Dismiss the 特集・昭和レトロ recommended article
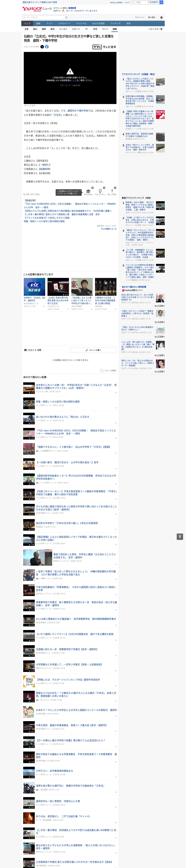Viewport: 186px width, 868px height. [x=116, y=408]
